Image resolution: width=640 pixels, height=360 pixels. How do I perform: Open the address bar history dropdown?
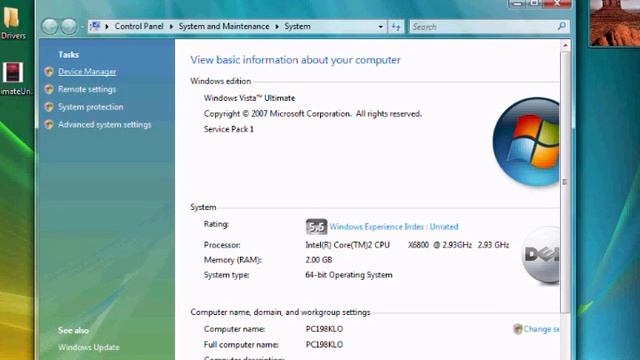pos(380,27)
